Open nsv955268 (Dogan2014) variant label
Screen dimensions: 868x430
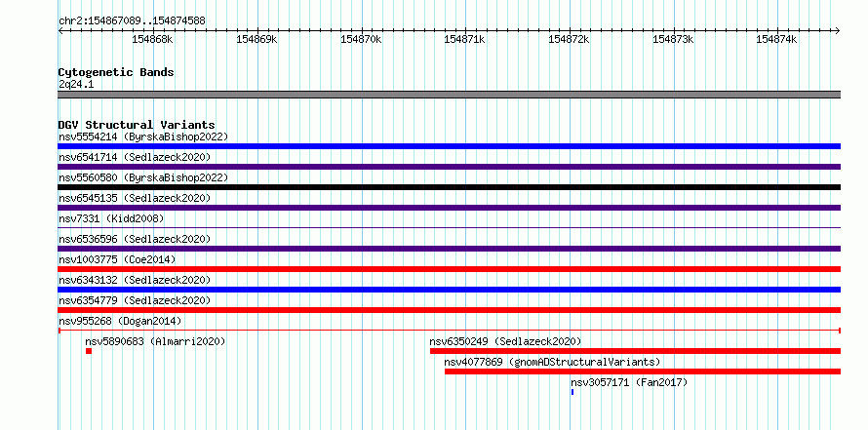click(x=120, y=321)
